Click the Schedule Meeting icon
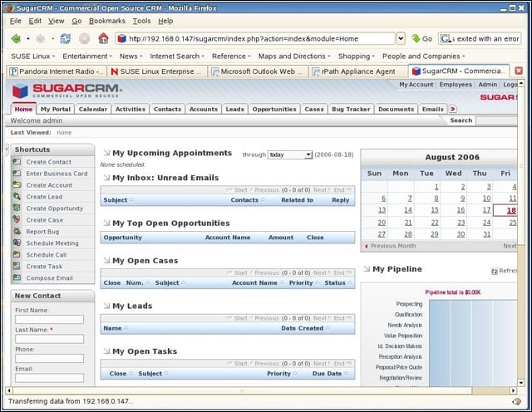 tap(17, 243)
